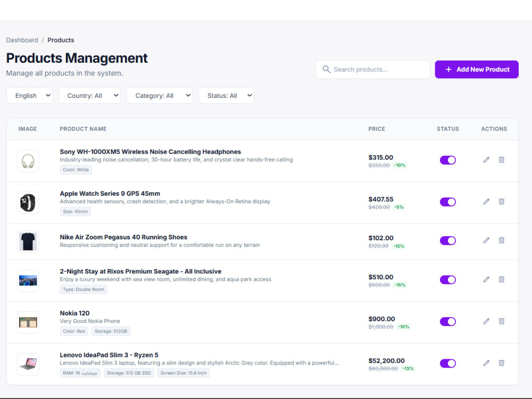This screenshot has height=399, width=532.
Task: Click the Screen Size: 15.6 Inch tag
Action: tap(184, 373)
